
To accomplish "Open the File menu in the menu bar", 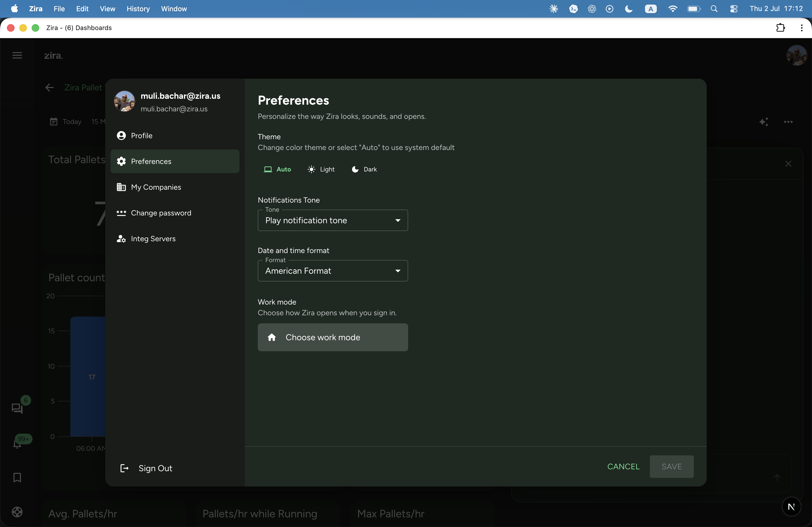I will (59, 9).
